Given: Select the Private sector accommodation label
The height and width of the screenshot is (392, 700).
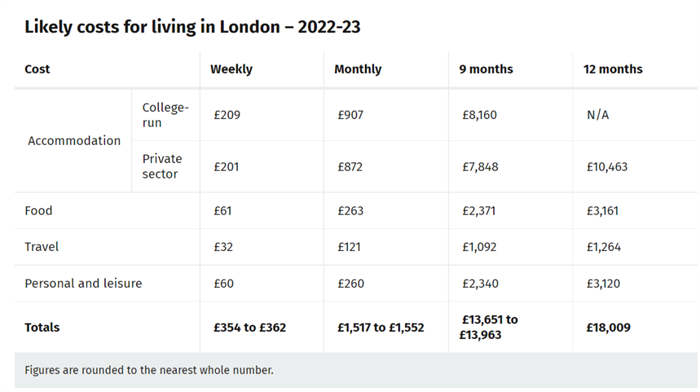Looking at the screenshot, I should [x=162, y=166].
